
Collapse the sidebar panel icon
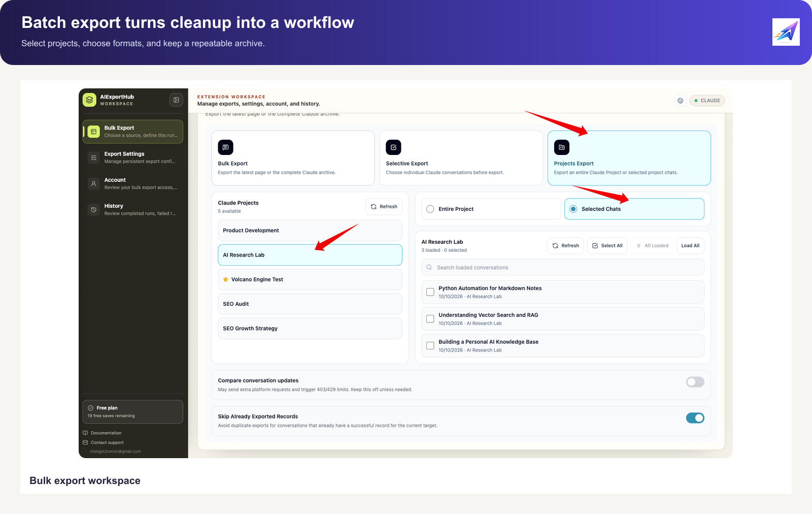176,100
